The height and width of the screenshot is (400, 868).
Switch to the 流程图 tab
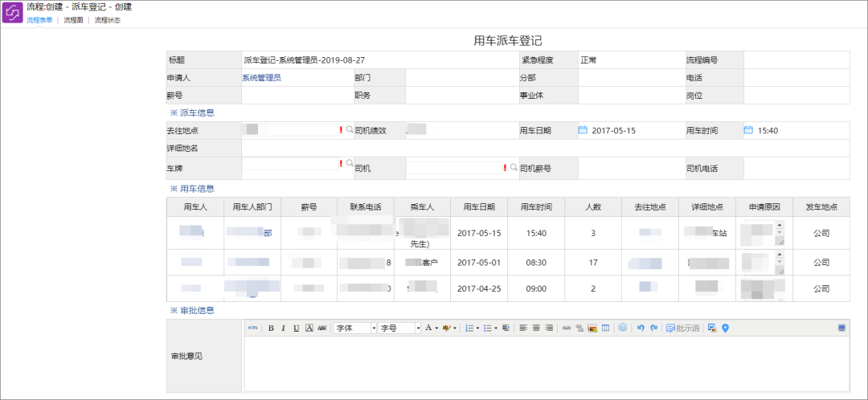coord(73,20)
